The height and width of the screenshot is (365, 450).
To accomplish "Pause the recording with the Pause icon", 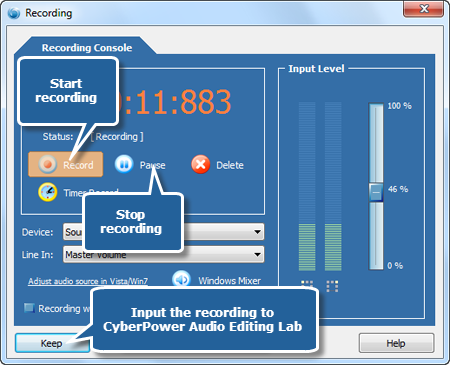I will (x=124, y=164).
